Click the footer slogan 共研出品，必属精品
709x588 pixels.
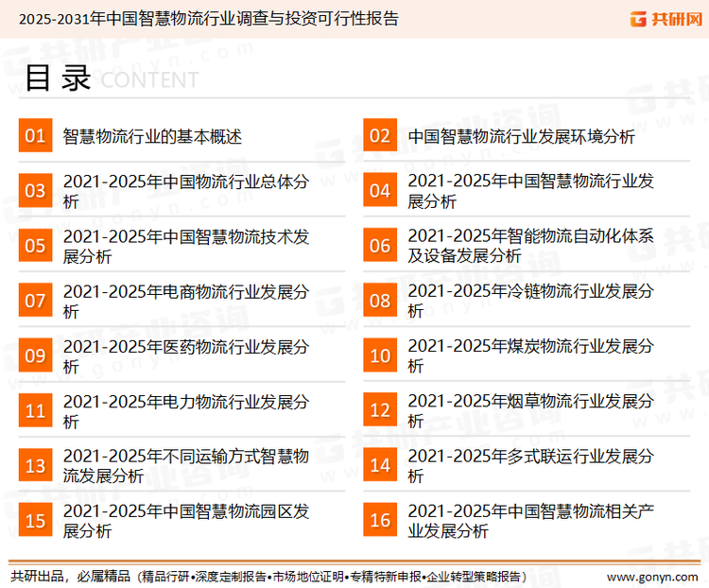tap(71, 577)
